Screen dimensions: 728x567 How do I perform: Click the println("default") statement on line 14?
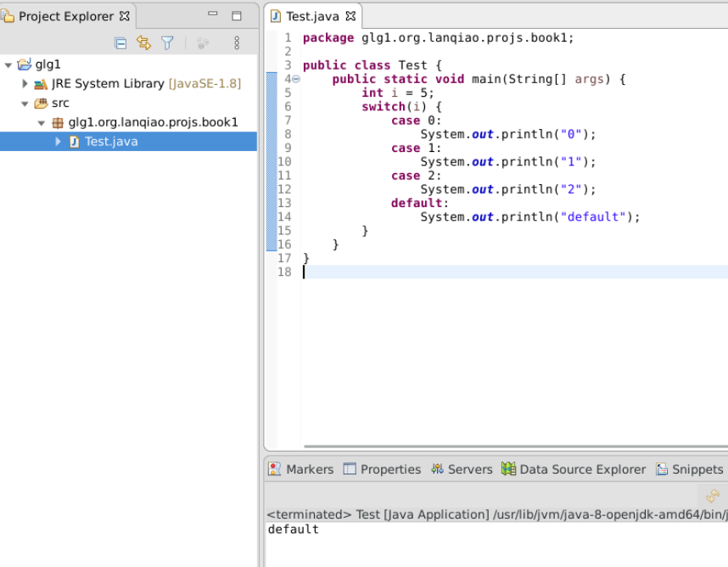[530, 216]
